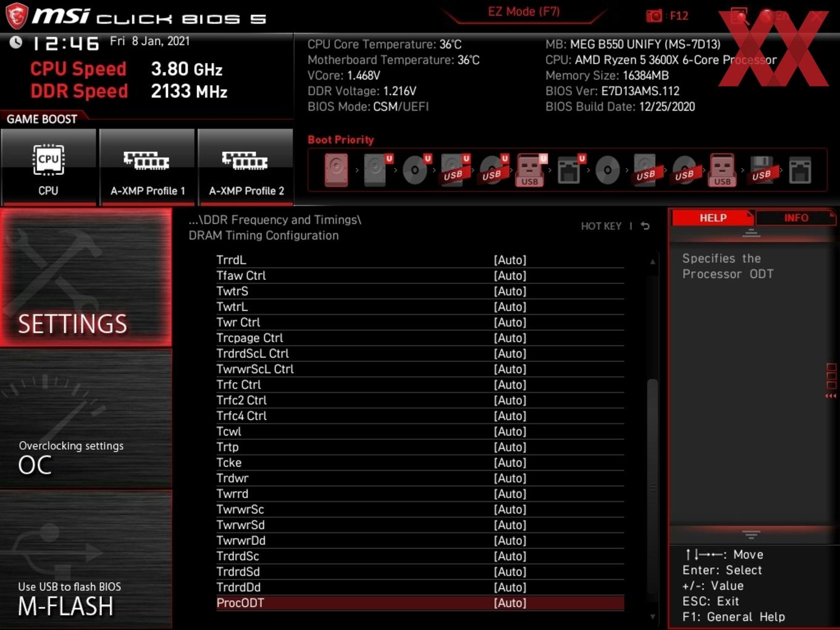Screen dimensions: 840x630
Task: Go back using the hot key return arrow
Action: (x=645, y=226)
